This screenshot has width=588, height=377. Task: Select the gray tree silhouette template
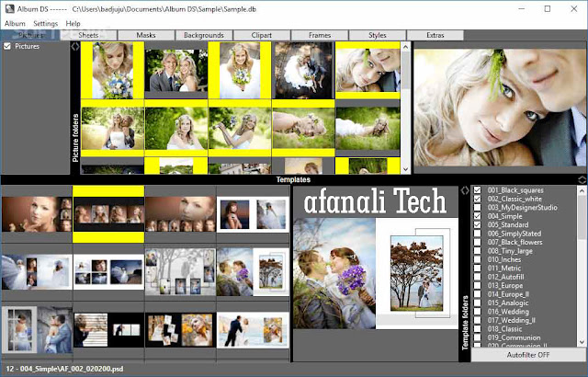tap(180, 271)
